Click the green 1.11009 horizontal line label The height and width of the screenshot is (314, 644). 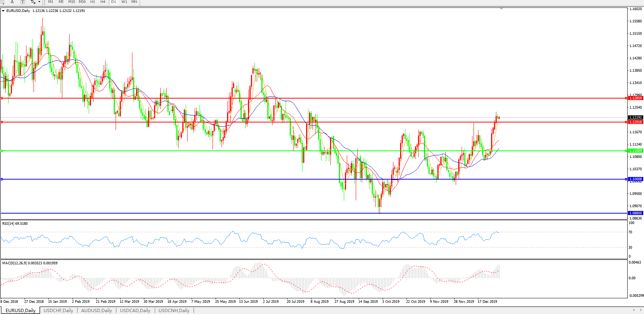(635, 151)
